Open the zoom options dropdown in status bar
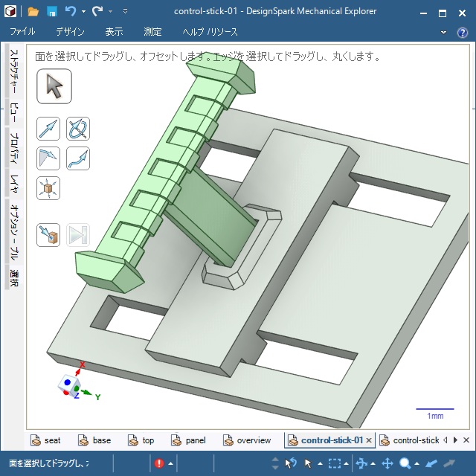Screen dimensions: 476x476 tap(417, 464)
